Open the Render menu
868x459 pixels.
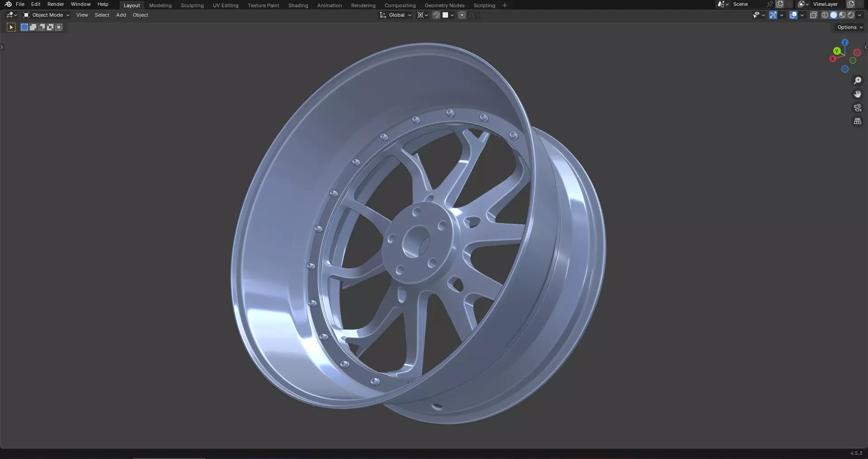coord(56,4)
